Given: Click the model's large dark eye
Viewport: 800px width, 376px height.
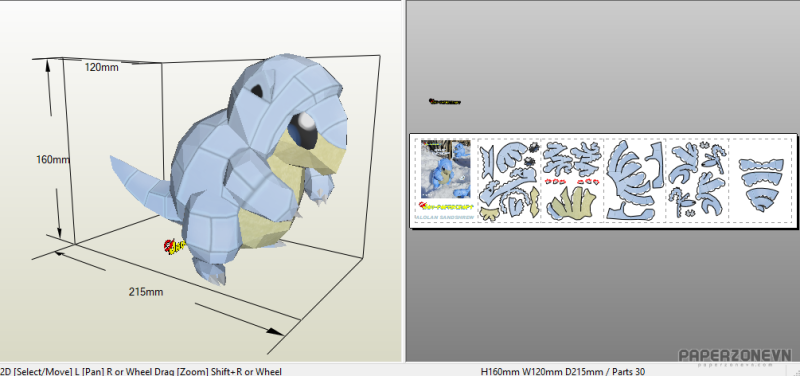Looking at the screenshot, I should click(304, 130).
